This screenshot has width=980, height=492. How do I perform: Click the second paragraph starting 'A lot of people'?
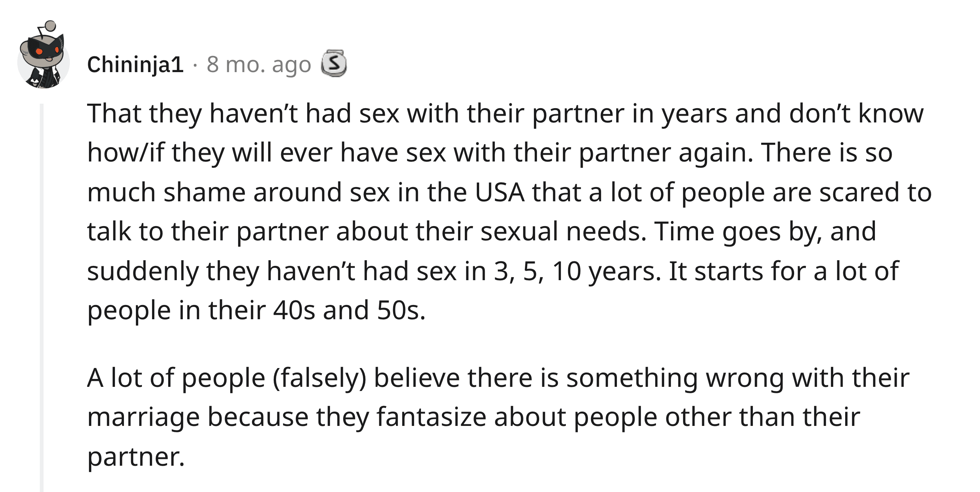click(x=498, y=417)
